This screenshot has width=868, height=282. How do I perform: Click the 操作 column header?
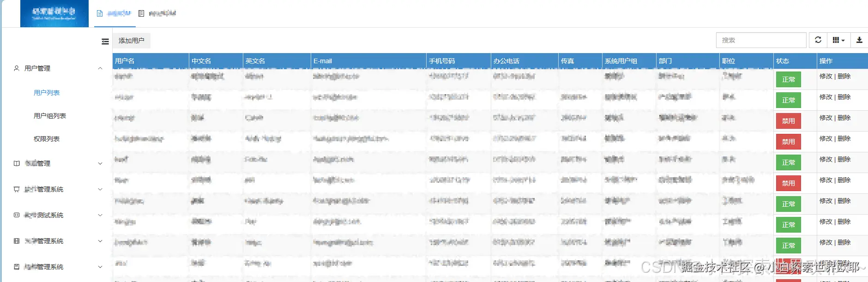coord(843,61)
